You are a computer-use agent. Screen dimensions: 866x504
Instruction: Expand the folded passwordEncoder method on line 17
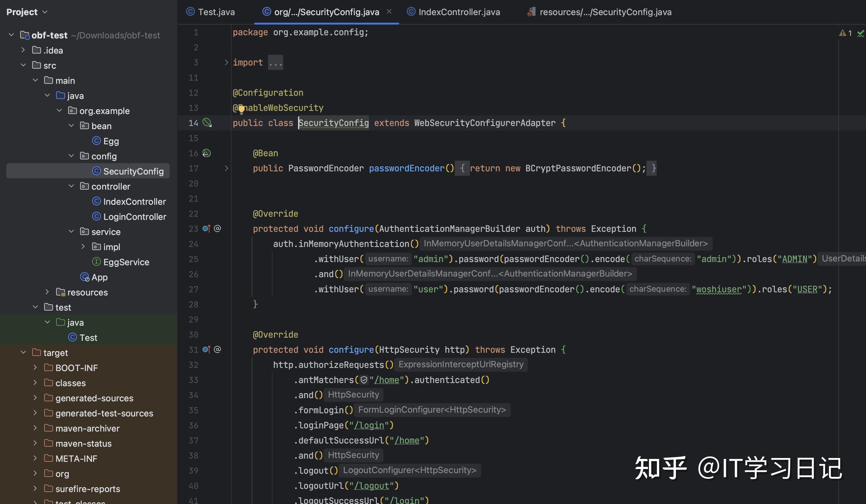(226, 168)
